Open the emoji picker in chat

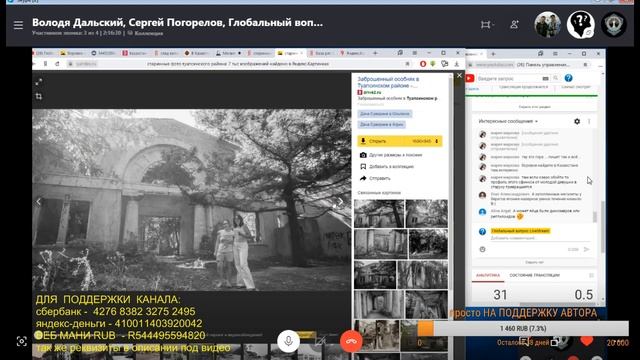tap(482, 249)
